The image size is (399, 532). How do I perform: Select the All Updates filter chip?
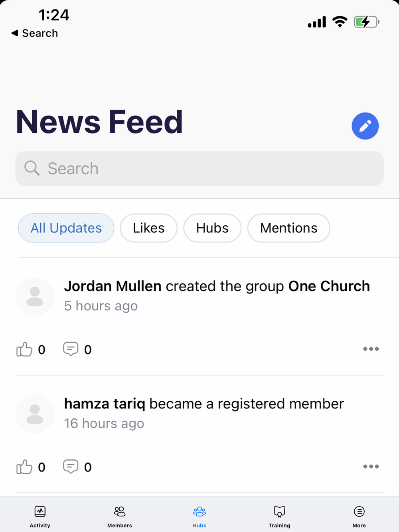click(66, 228)
